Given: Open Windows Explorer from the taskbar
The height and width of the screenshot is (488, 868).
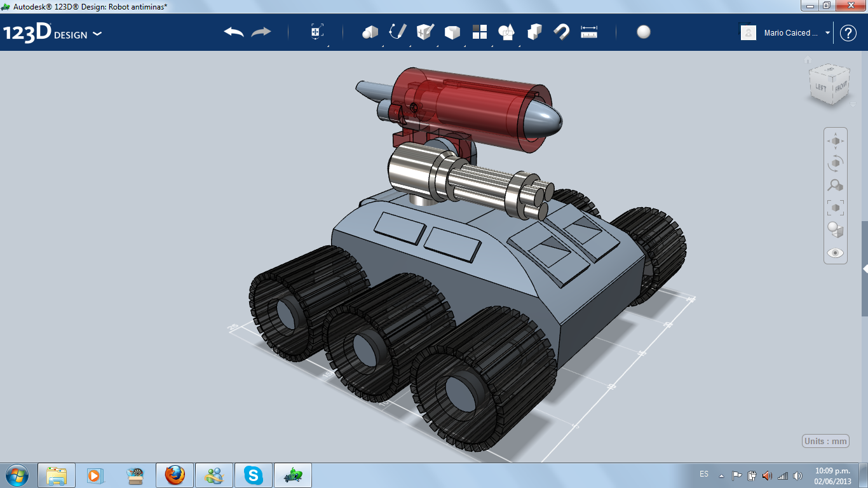Looking at the screenshot, I should (x=57, y=475).
